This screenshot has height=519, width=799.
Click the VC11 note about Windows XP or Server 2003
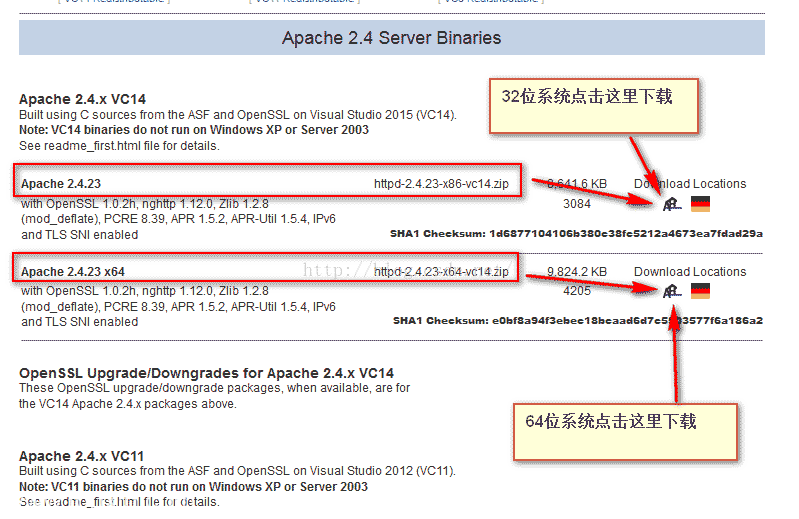[193, 487]
